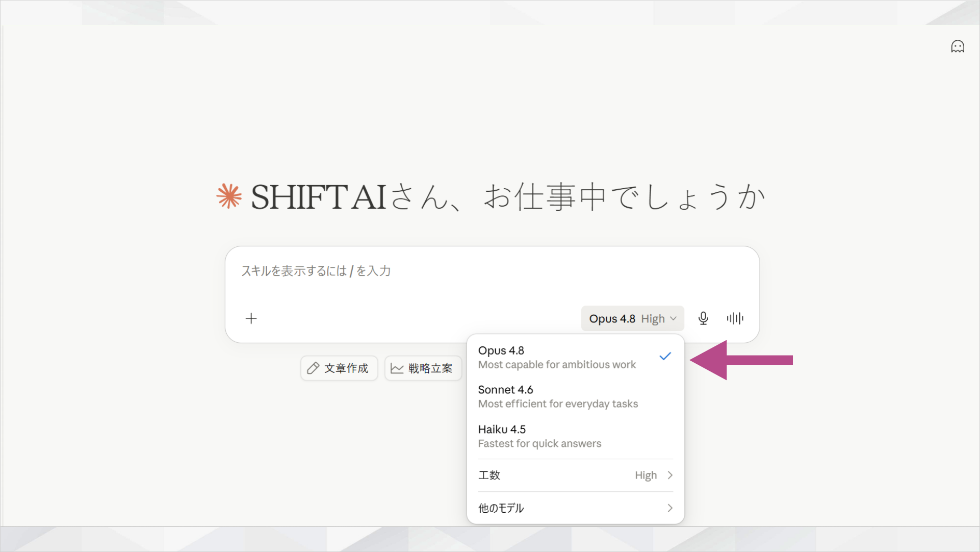
Task: Open voice mode waveform icon
Action: click(735, 318)
